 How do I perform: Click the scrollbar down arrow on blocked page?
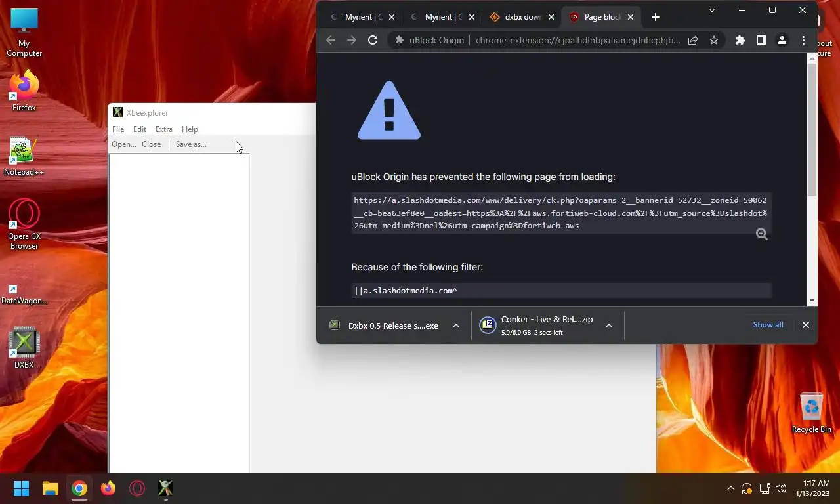pos(812,301)
